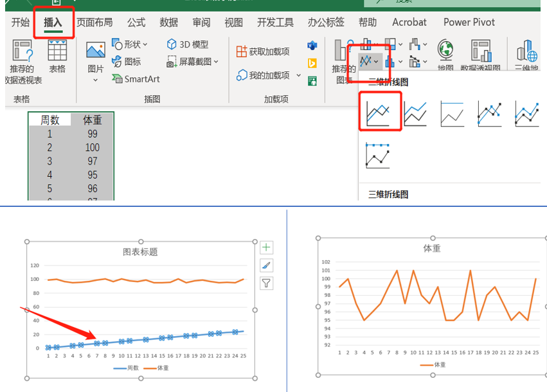The image size is (547, 392).
Task: Click the chart filters funnel button
Action: pyautogui.click(x=267, y=283)
